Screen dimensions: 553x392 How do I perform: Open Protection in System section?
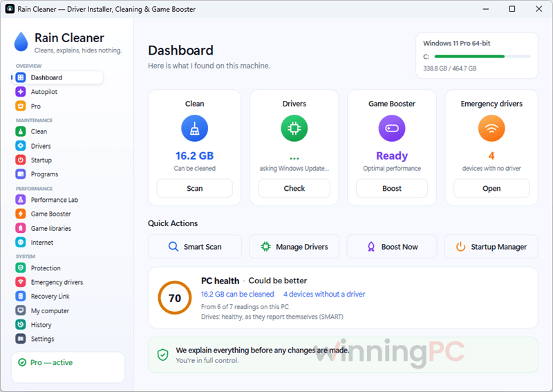click(x=57, y=268)
